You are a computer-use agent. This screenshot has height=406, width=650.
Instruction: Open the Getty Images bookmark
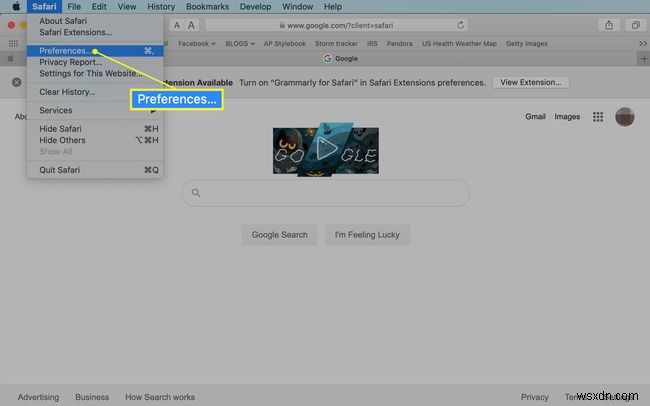526,44
